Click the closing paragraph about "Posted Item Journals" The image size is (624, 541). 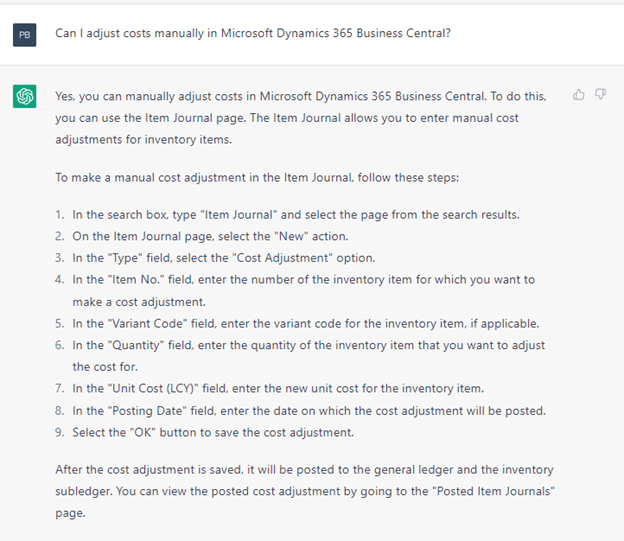point(305,491)
